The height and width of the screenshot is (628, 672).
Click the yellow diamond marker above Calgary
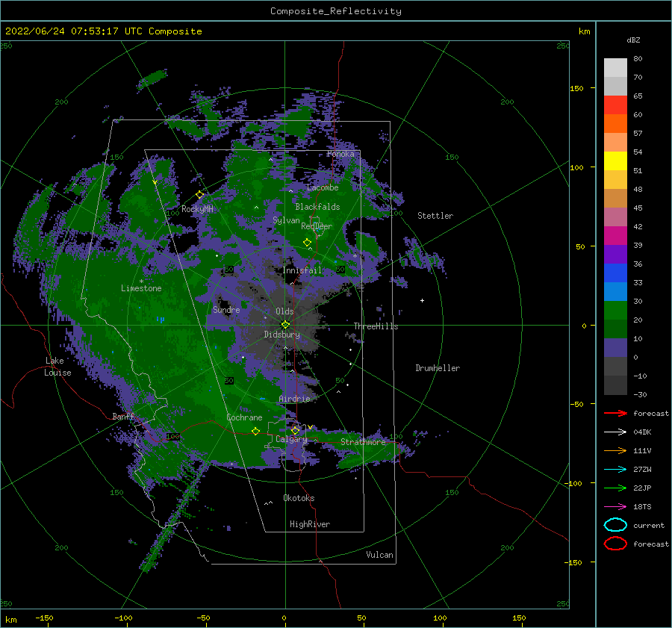(295, 430)
